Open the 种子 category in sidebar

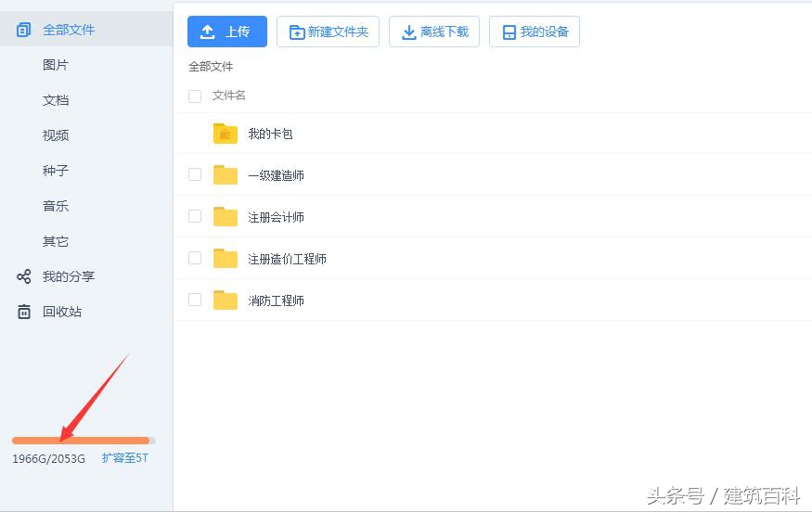(x=56, y=171)
